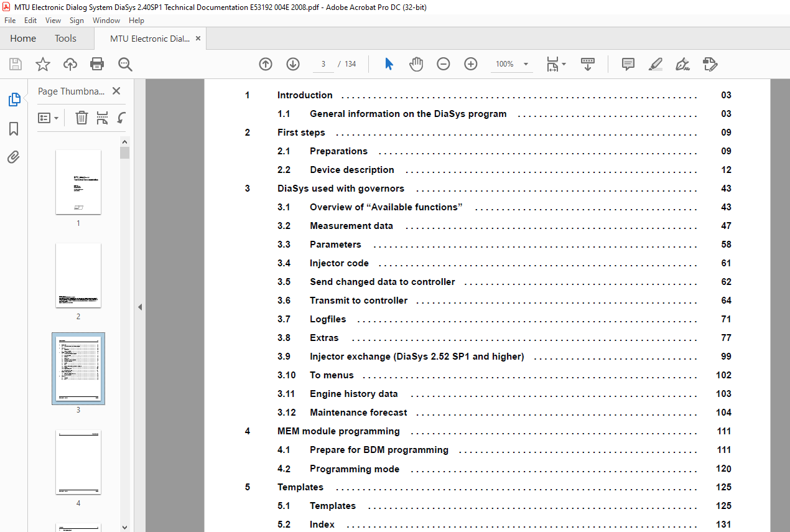Open the File menu
The width and height of the screenshot is (790, 532).
click(x=10, y=21)
